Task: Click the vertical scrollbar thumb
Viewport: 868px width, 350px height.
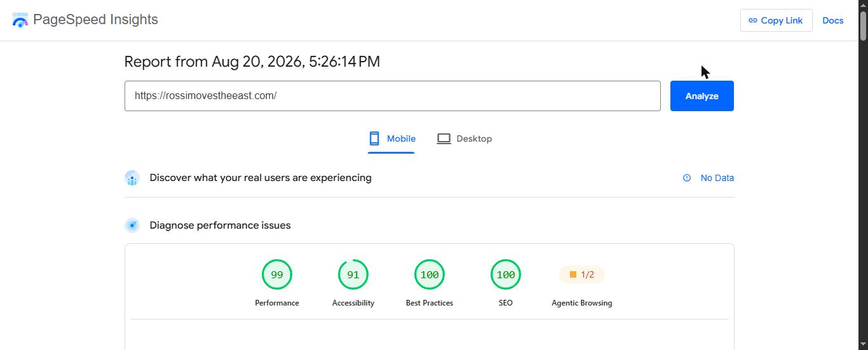Action: point(863,26)
